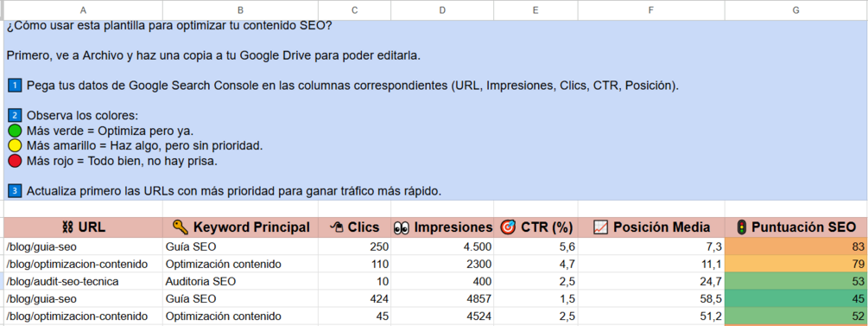Click the key icon beside Keyword Principal

click(180, 227)
